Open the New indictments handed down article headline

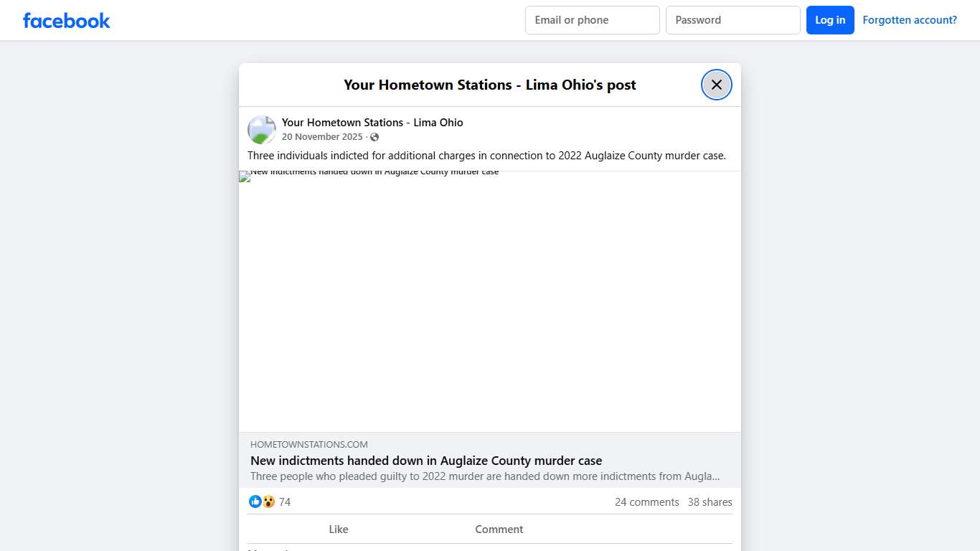[x=426, y=461]
